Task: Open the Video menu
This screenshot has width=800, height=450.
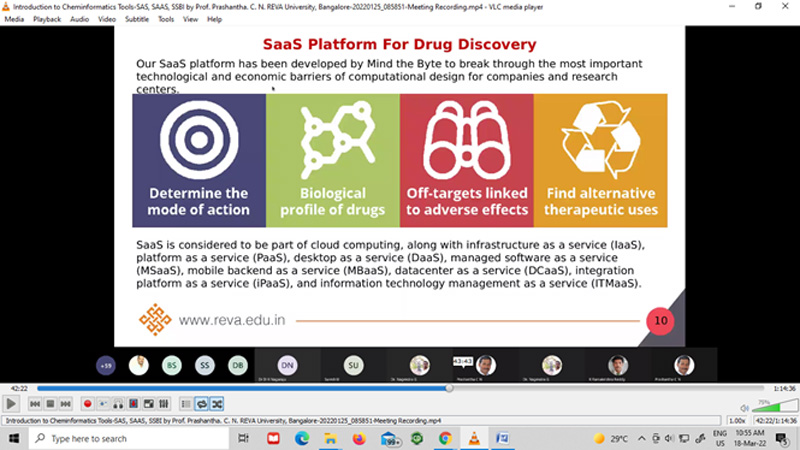Action: (x=107, y=19)
